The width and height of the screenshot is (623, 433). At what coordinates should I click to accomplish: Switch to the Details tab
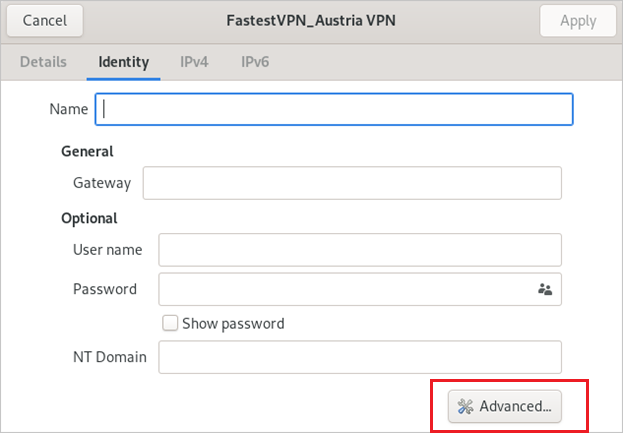[43, 62]
